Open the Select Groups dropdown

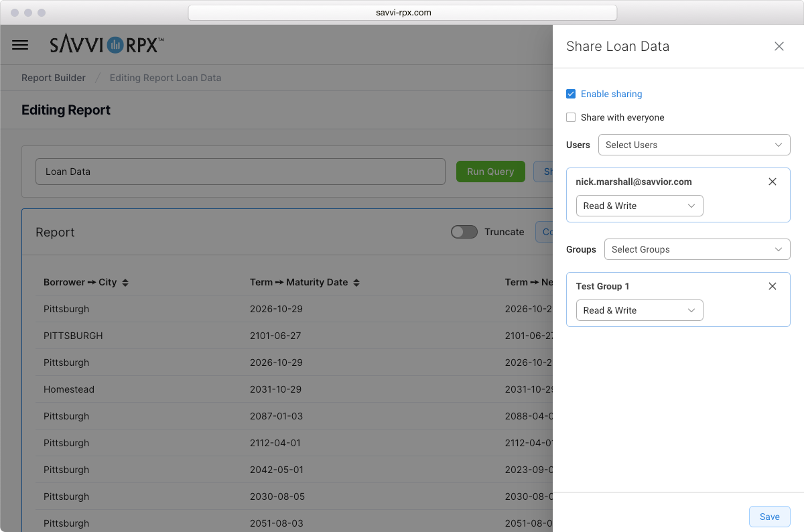point(697,249)
